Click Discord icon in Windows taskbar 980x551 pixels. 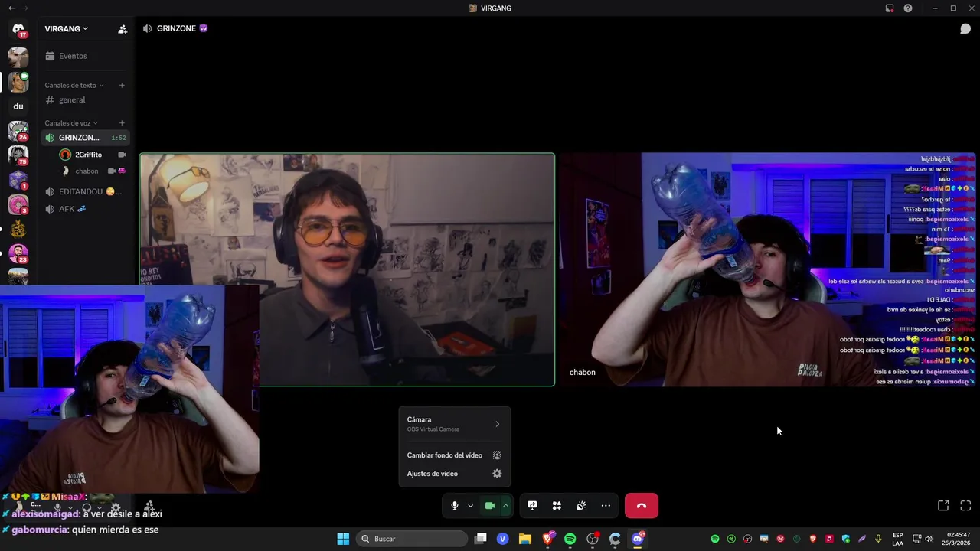click(x=637, y=539)
